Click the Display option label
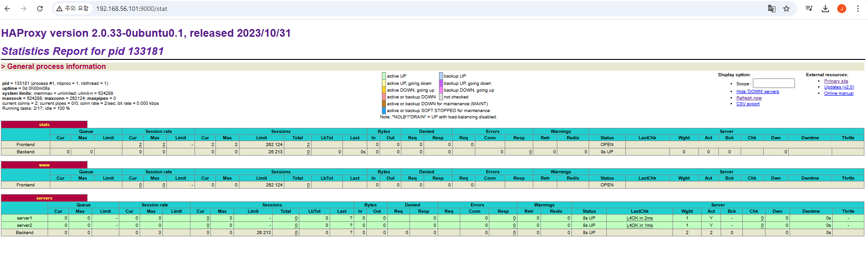 click(x=734, y=75)
